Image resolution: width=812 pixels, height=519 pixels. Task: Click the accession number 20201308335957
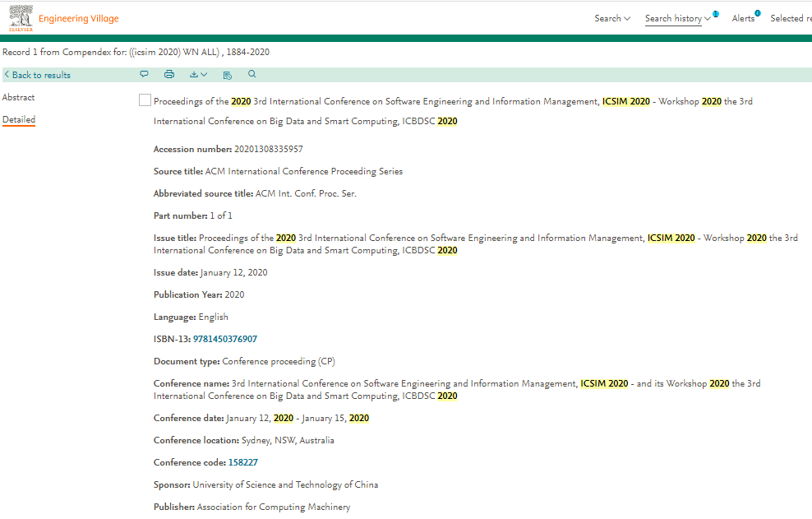pos(268,150)
